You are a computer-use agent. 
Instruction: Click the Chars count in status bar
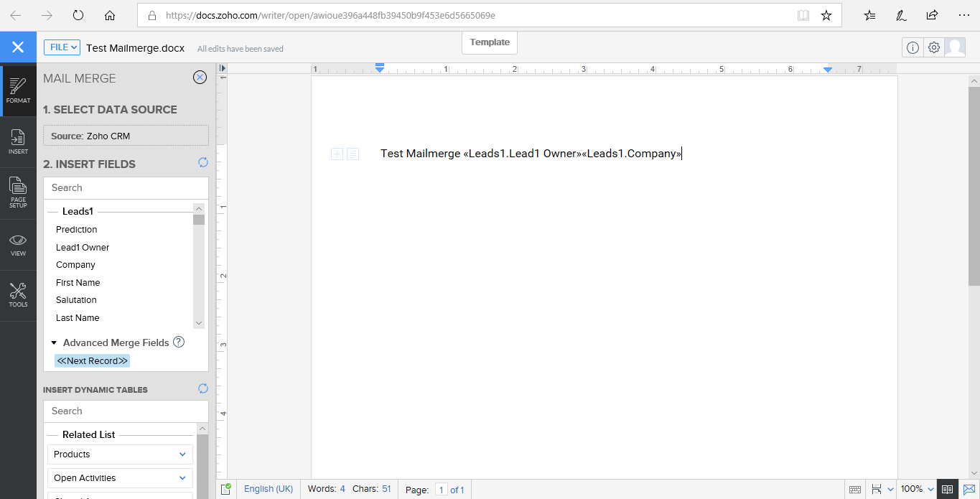372,489
